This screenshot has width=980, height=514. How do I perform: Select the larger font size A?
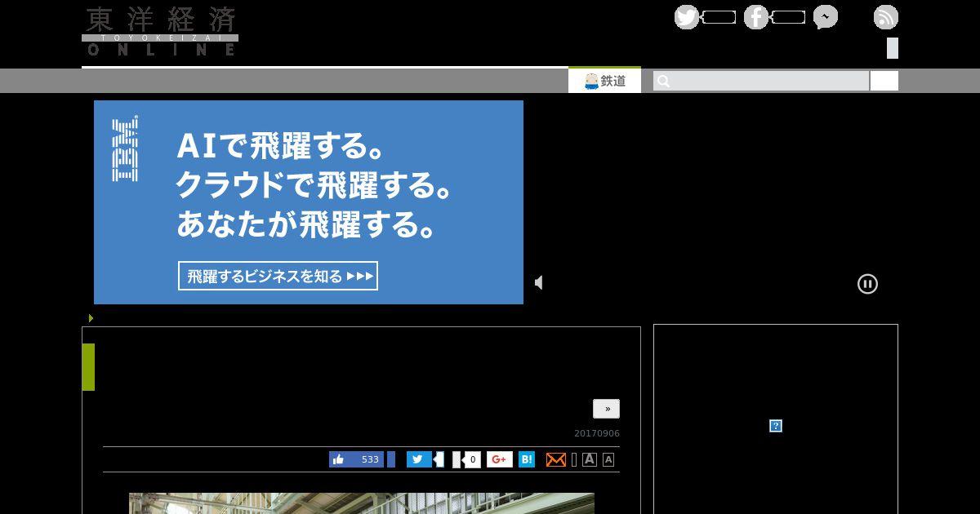[x=590, y=459]
